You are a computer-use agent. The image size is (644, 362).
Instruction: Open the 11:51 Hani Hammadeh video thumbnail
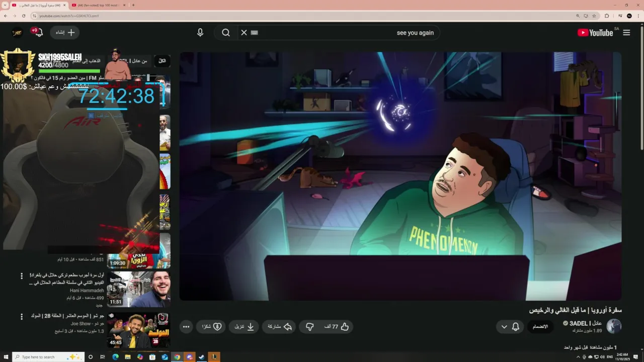pyautogui.click(x=138, y=289)
